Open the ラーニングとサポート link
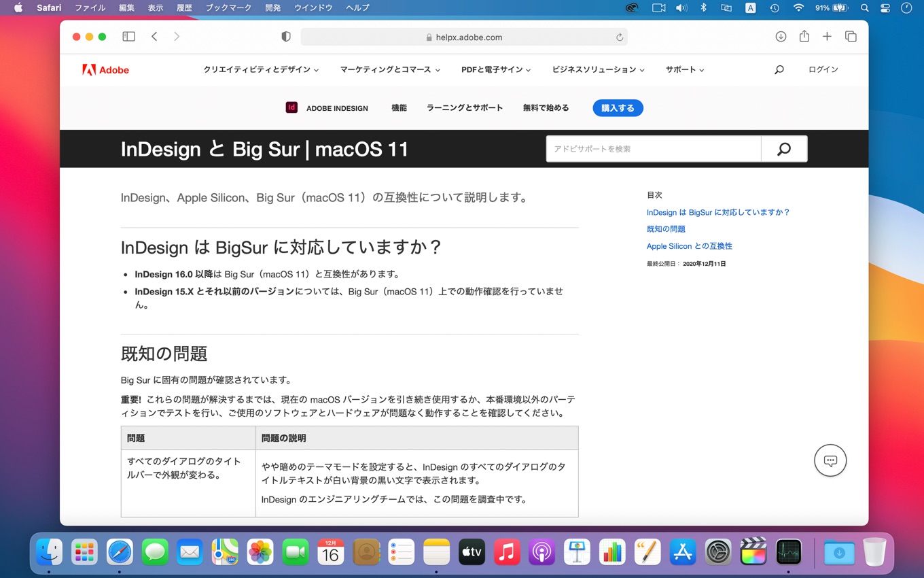The image size is (924, 578). pyautogui.click(x=465, y=108)
